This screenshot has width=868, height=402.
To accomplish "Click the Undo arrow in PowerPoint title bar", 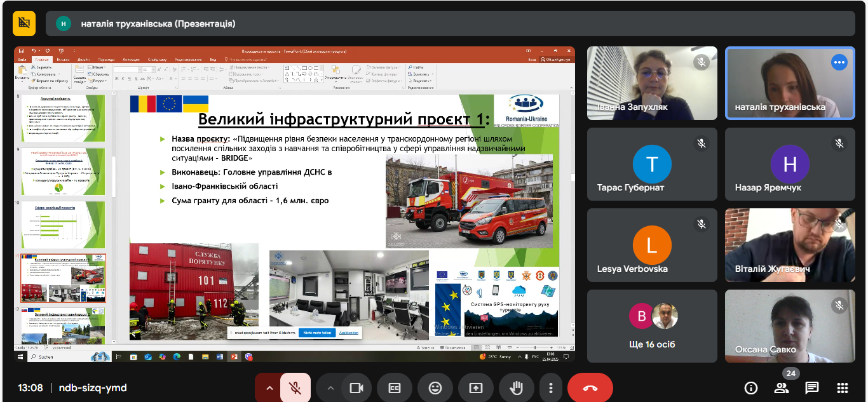I will [x=33, y=51].
